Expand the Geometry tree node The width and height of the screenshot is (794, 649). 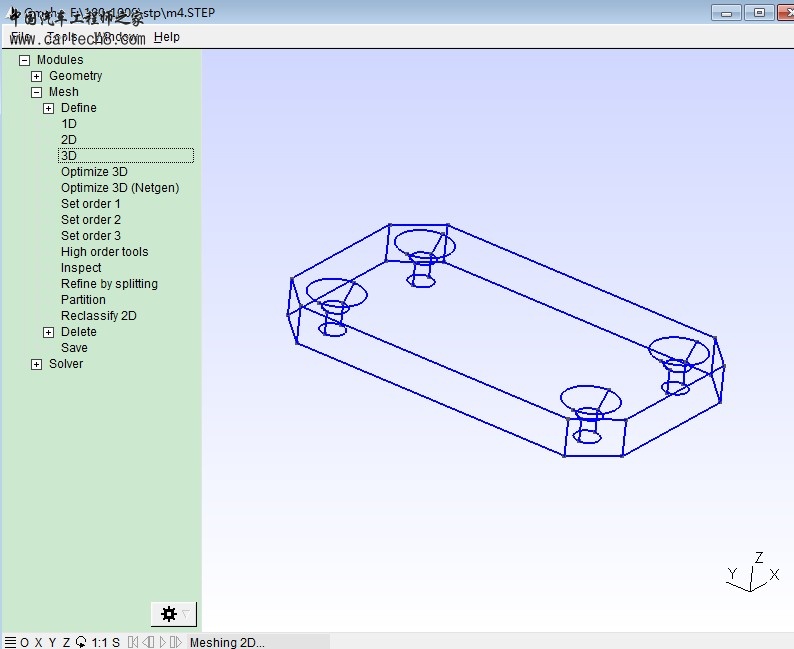[37, 76]
